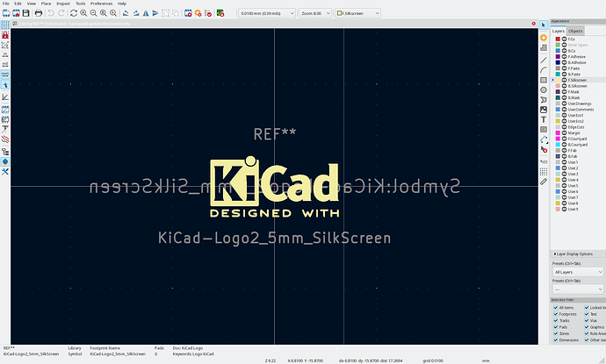Select the User.Drawings layer row

pyautogui.click(x=579, y=103)
